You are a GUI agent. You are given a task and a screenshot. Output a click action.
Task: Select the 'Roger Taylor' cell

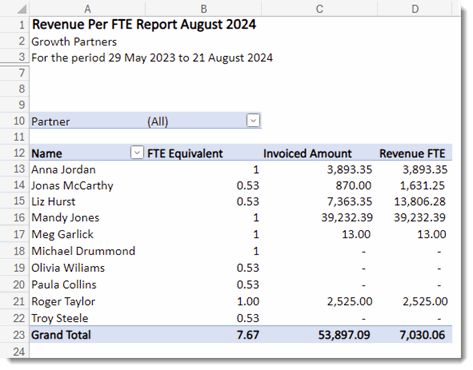click(x=87, y=301)
